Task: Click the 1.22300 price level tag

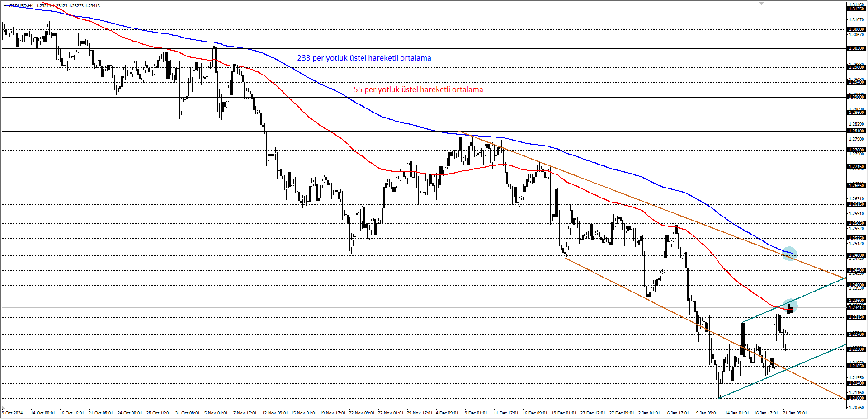Action: tap(856, 349)
